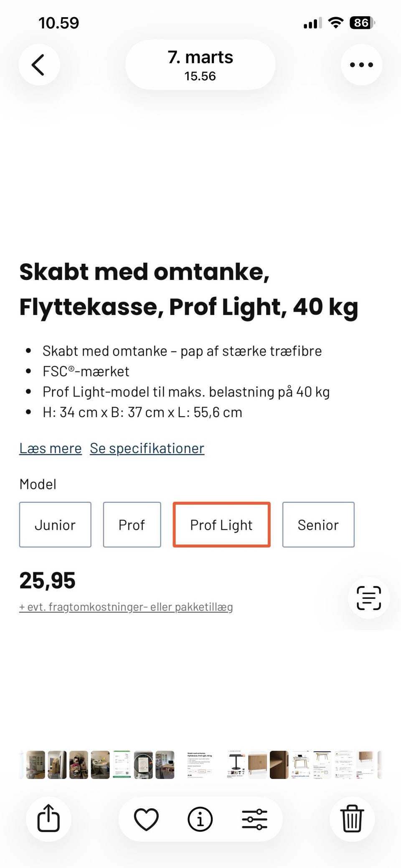This screenshot has height=868, width=401.
Task: Open photo info with the i icon
Action: click(200, 819)
